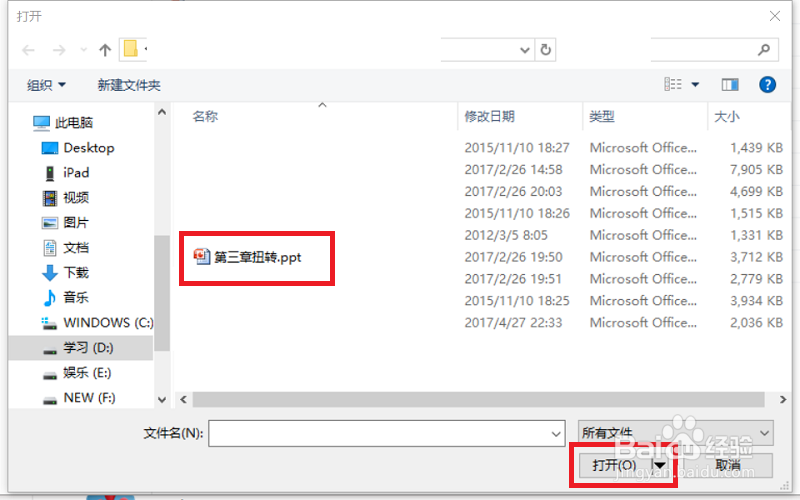800x500 pixels.
Task: Select NEW (F:) drive
Action: pyautogui.click(x=79, y=398)
